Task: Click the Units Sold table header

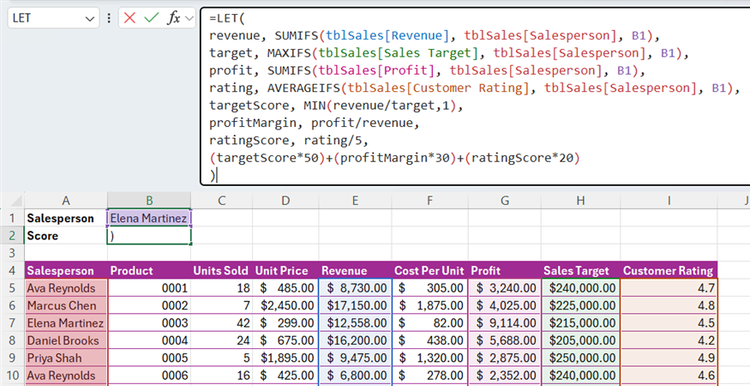Action: tap(221, 271)
